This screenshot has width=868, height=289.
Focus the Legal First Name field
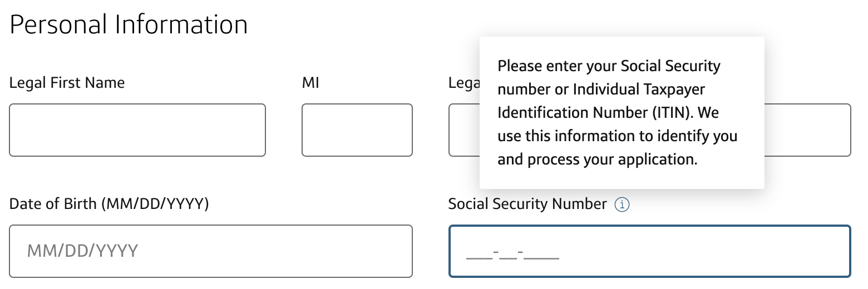click(137, 130)
